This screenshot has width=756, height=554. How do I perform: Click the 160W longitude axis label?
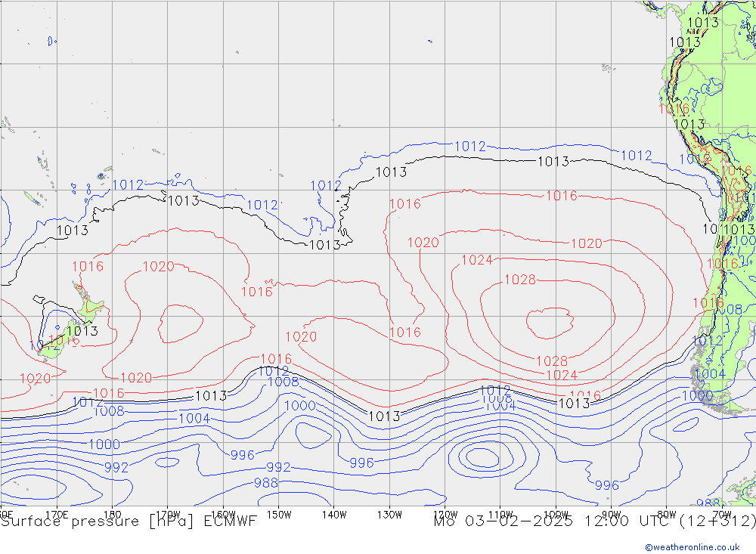[x=224, y=514]
